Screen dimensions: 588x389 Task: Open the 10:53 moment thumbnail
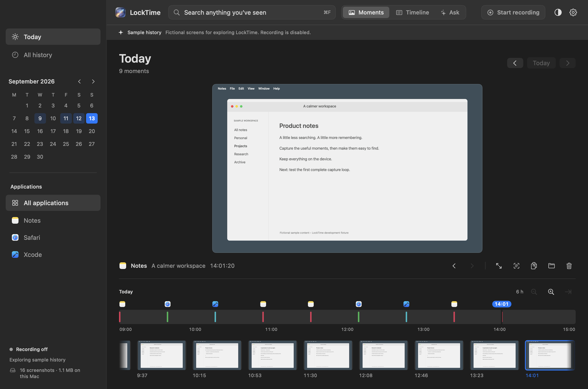[x=273, y=355]
